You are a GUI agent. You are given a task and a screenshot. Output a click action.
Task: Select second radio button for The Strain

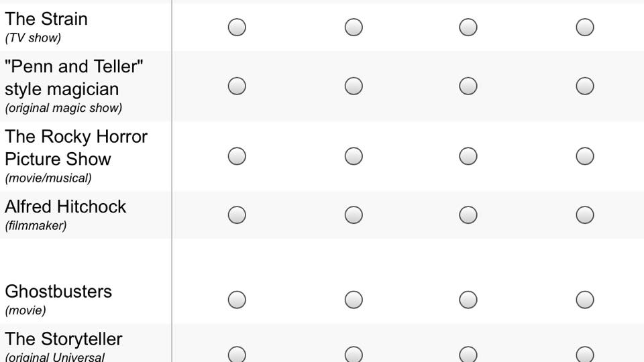pyautogui.click(x=354, y=27)
